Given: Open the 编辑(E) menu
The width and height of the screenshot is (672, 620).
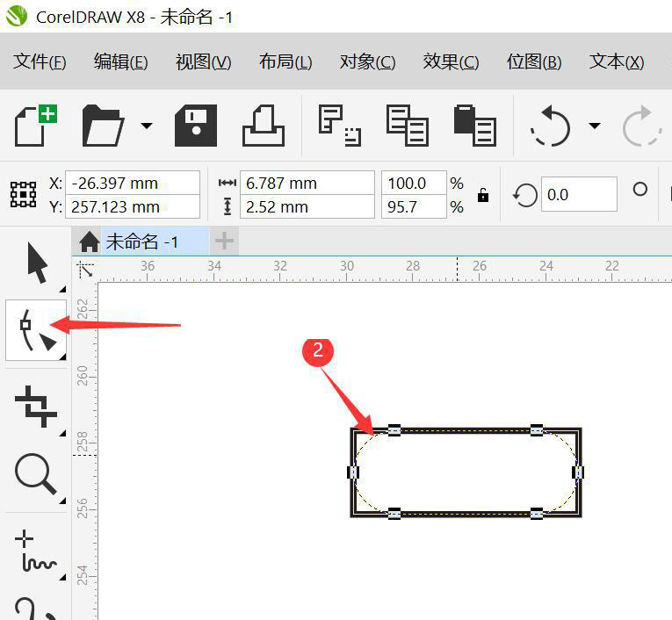Looking at the screenshot, I should [121, 61].
